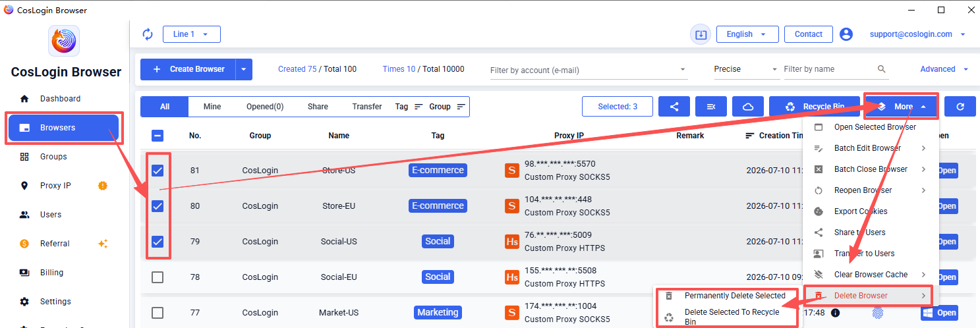Switch to the Share tab

pos(318,107)
